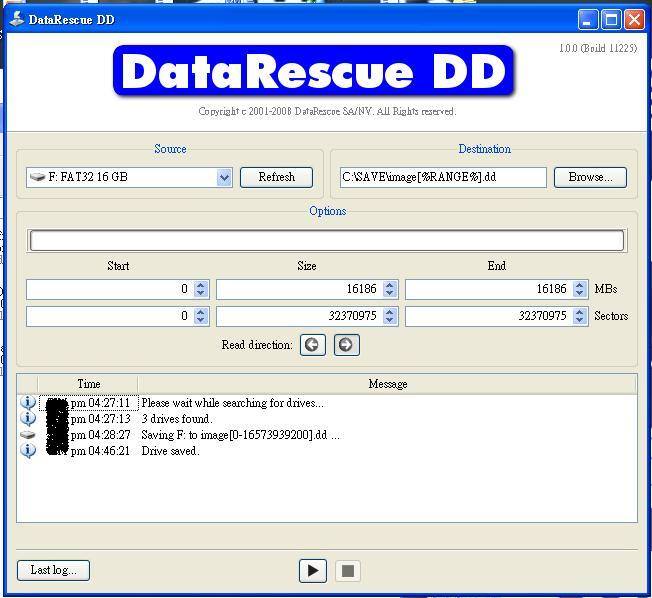Click info icon of 04:46:21 log row
Viewport: 652px width, 598px height.
28,450
